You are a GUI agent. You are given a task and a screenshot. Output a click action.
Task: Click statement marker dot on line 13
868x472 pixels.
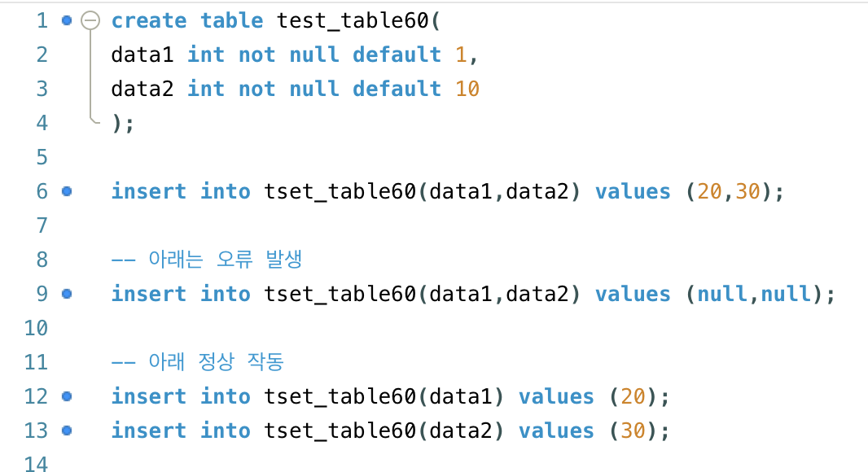pyautogui.click(x=67, y=430)
